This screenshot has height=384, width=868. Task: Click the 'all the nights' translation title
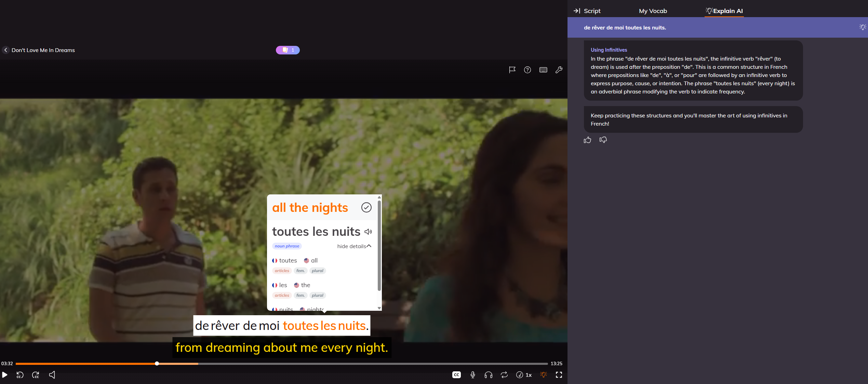click(x=310, y=208)
